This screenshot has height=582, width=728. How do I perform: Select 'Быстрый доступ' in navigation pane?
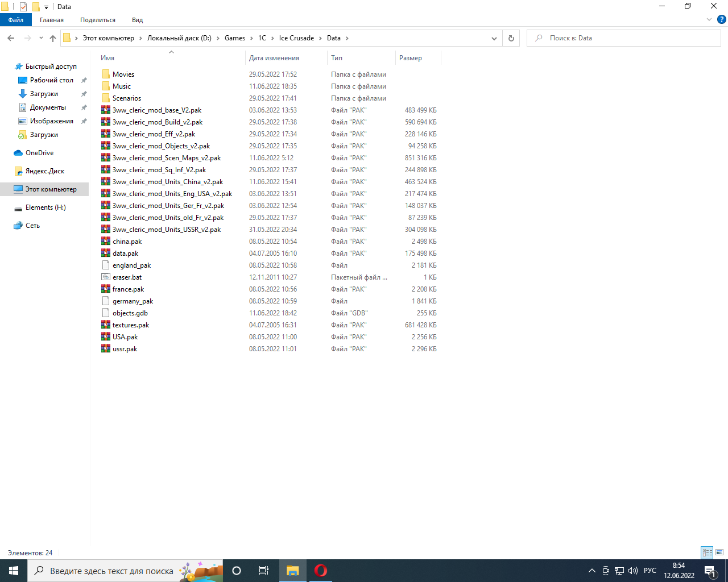(x=51, y=66)
